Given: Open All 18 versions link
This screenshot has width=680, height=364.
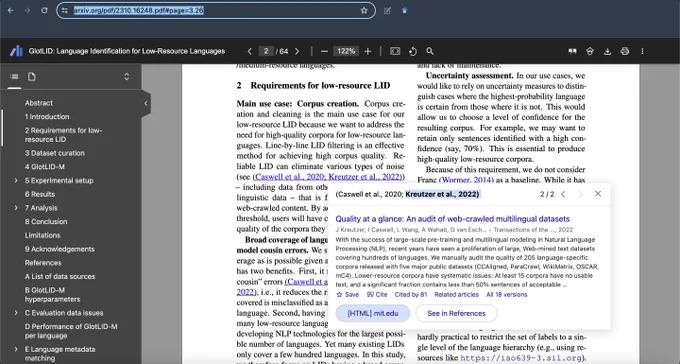Looking at the screenshot, I should pyautogui.click(x=507, y=295).
